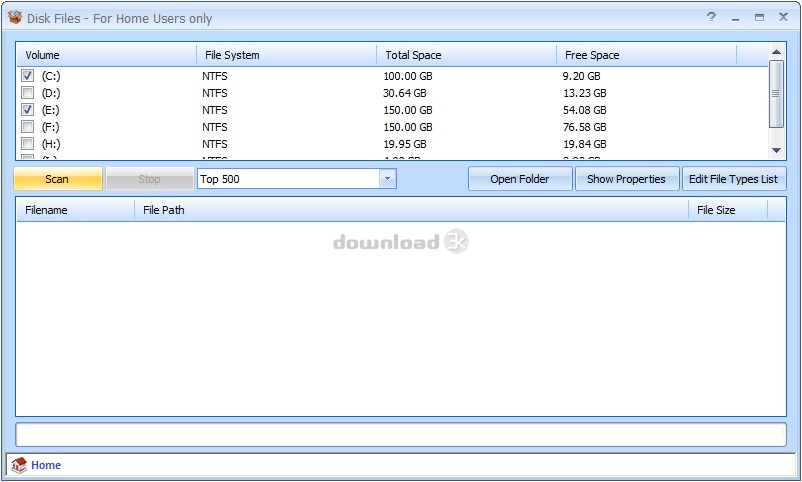Click the File Size column header

pyautogui.click(x=727, y=210)
